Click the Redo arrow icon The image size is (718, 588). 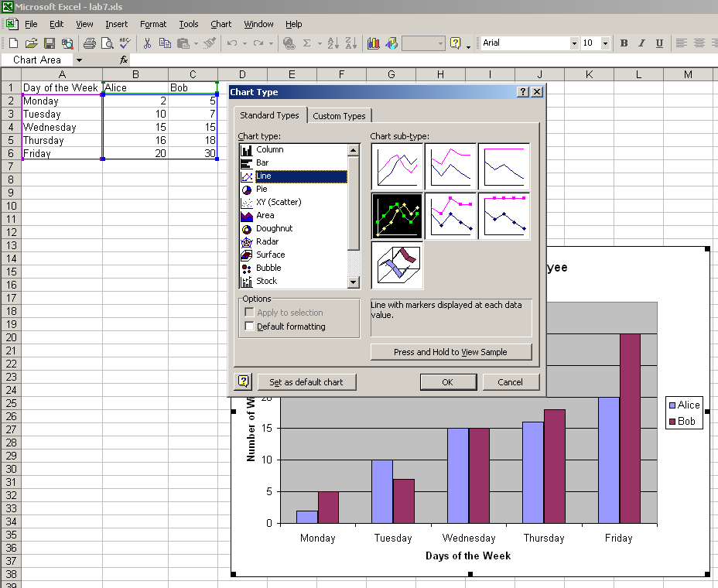coord(258,43)
